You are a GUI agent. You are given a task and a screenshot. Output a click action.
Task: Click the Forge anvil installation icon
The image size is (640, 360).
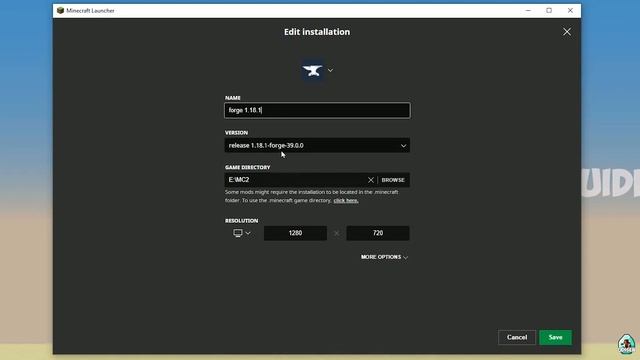click(x=313, y=71)
